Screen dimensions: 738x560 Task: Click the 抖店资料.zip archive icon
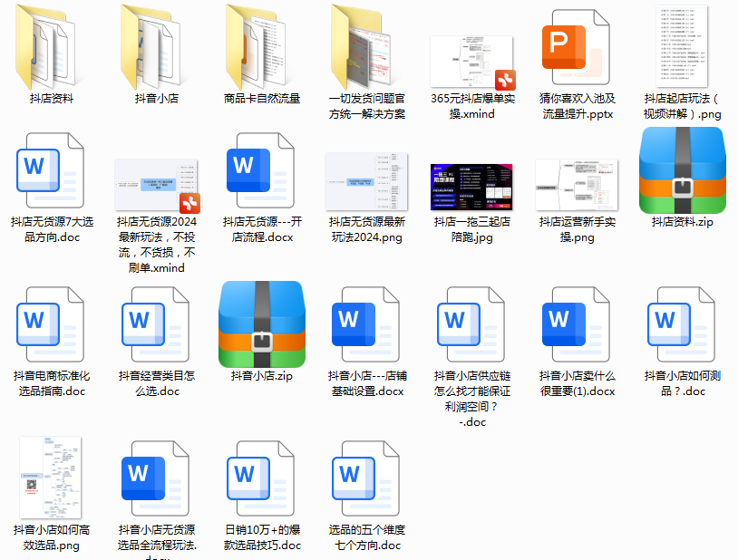coord(682,170)
